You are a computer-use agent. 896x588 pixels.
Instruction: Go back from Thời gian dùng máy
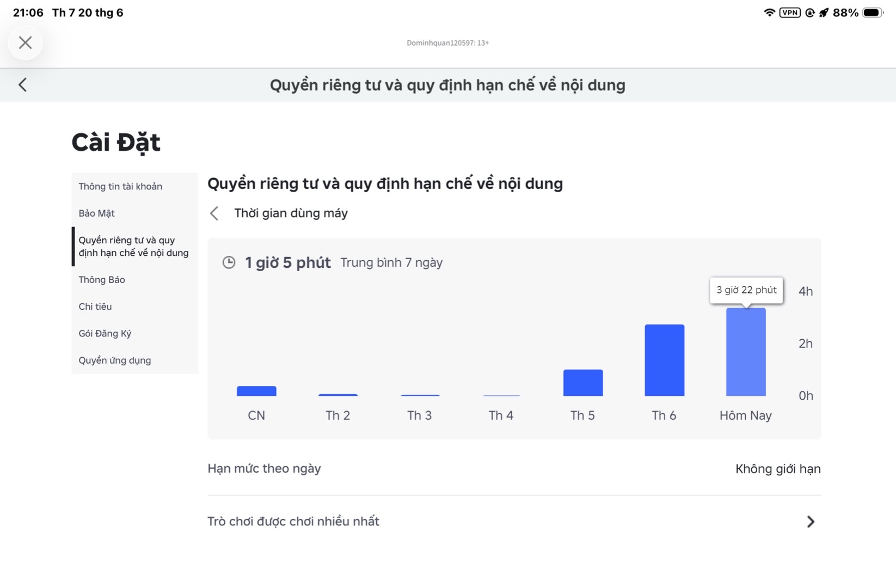(x=214, y=213)
